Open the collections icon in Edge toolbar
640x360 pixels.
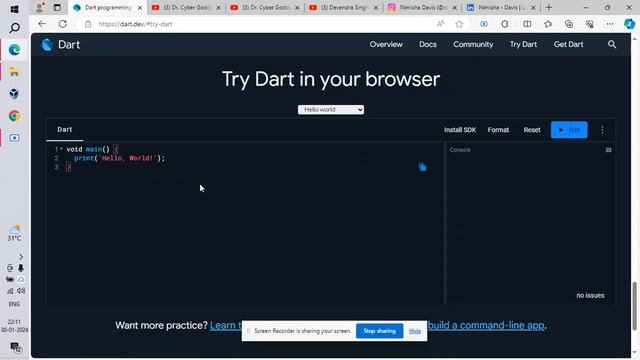[x=569, y=24]
